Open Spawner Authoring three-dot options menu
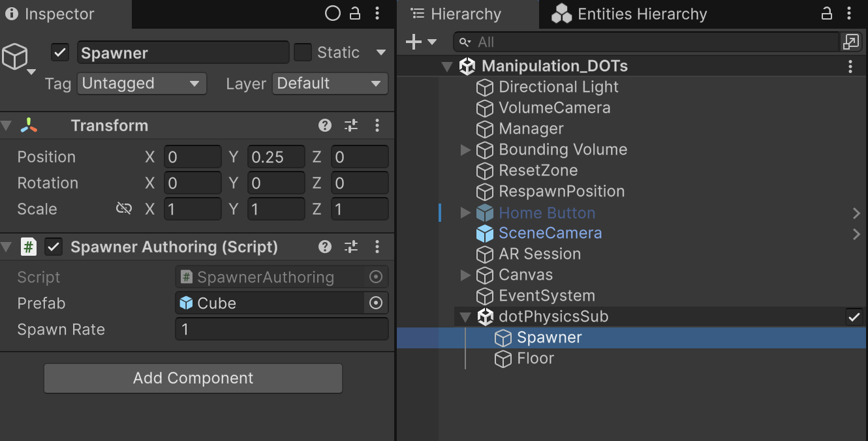Screen dimensions: 868x441 377,247
